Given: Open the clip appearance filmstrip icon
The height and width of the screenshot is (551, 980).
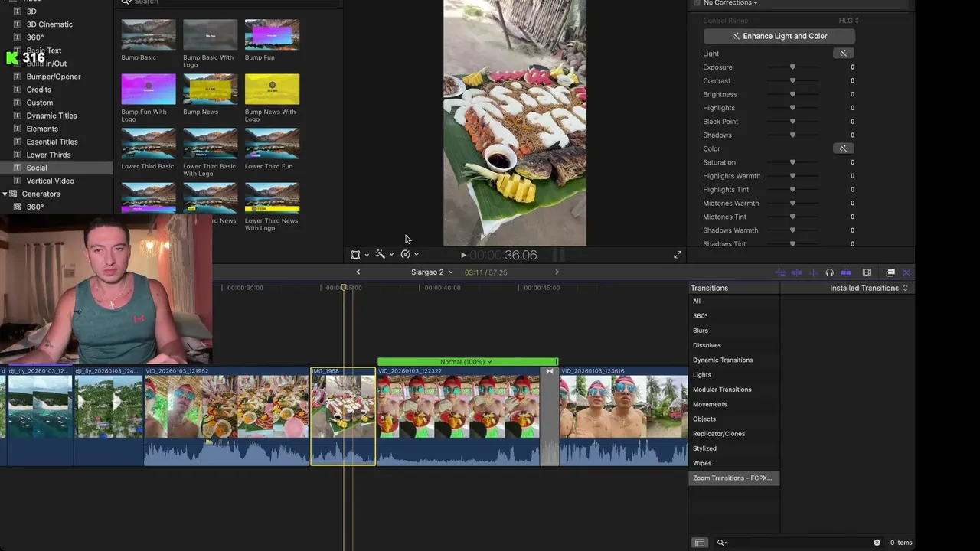Looking at the screenshot, I should (x=867, y=272).
